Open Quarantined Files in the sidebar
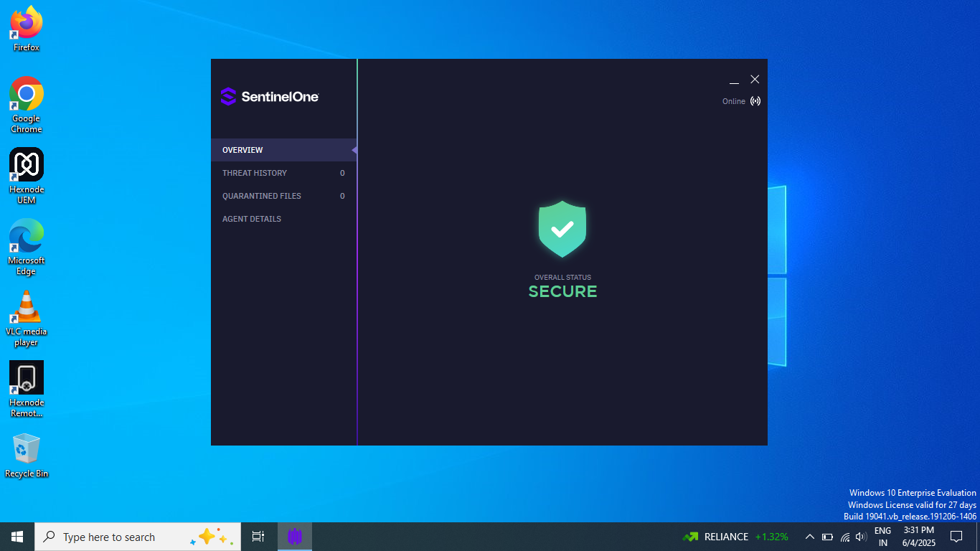The width and height of the screenshot is (980, 551). click(283, 196)
